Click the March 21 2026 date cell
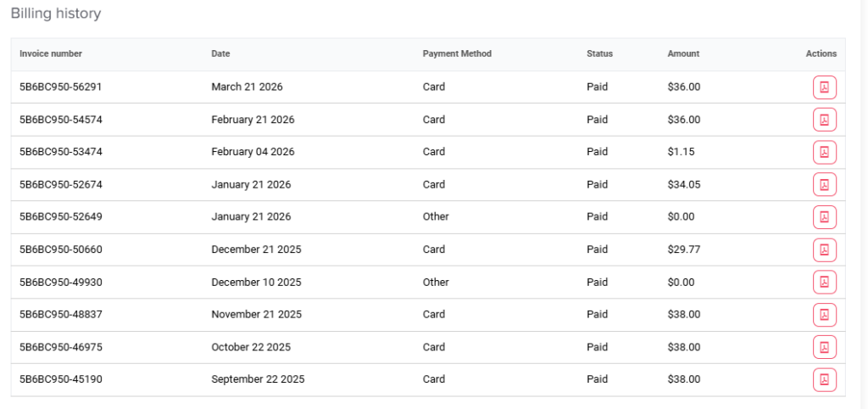Screen dimensions: 868x409 [247, 87]
